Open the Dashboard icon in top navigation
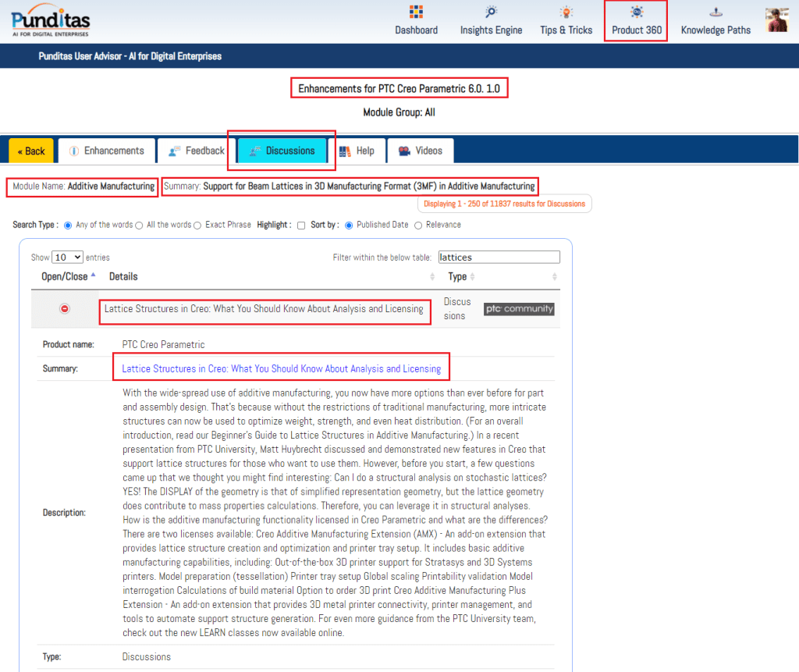 point(416,12)
